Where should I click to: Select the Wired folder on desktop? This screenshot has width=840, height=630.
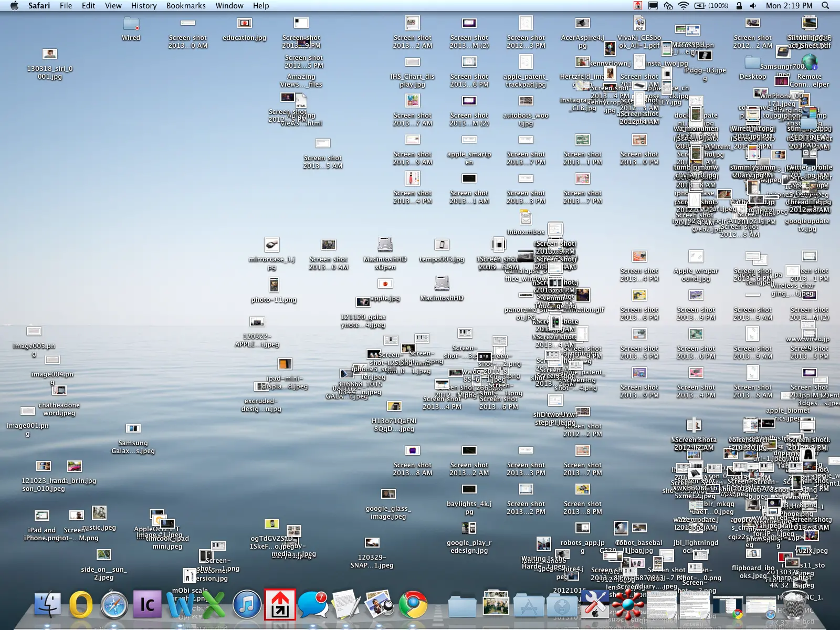[x=131, y=24]
